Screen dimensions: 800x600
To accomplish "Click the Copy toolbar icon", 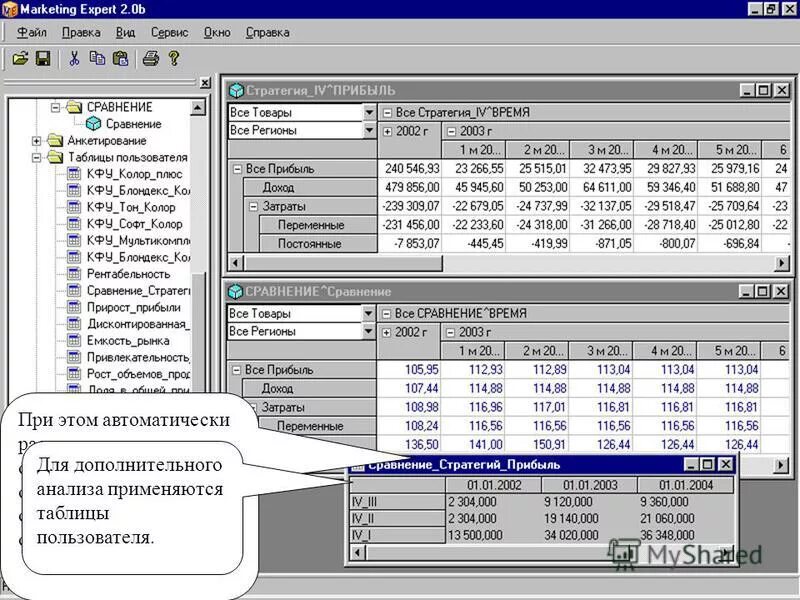I will tap(97, 58).
